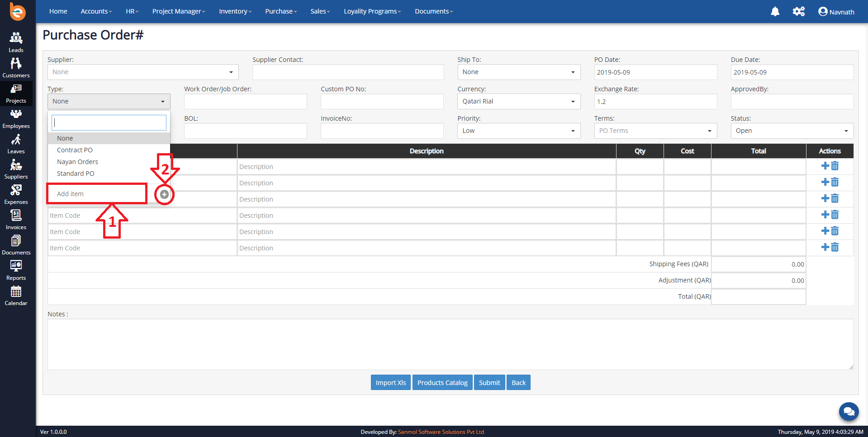Focus the Type dropdown search box
868x437 pixels.
click(109, 123)
